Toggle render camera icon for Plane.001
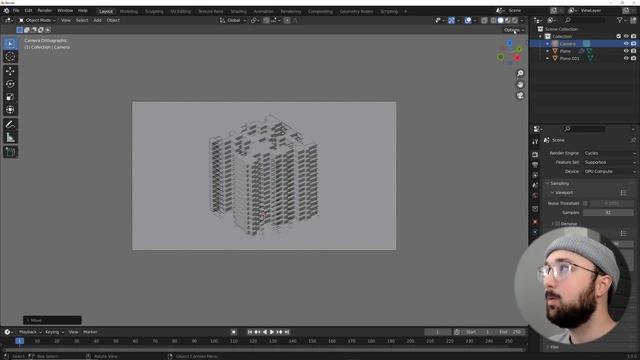 (x=633, y=58)
